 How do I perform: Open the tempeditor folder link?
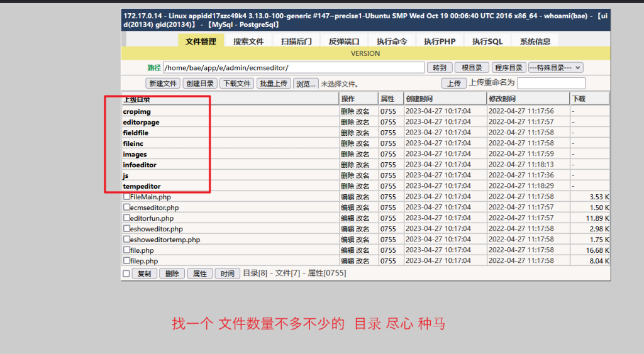142,186
